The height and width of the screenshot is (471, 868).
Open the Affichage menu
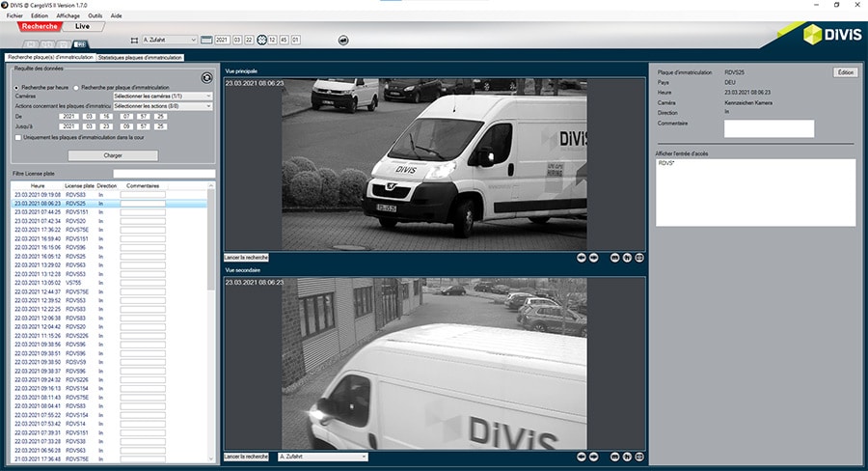click(68, 15)
